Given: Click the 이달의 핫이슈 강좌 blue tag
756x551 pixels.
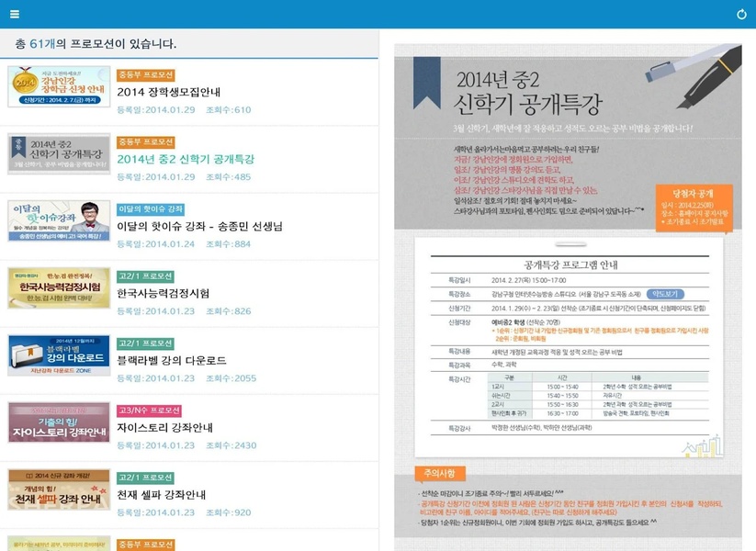Looking at the screenshot, I should (x=151, y=209).
